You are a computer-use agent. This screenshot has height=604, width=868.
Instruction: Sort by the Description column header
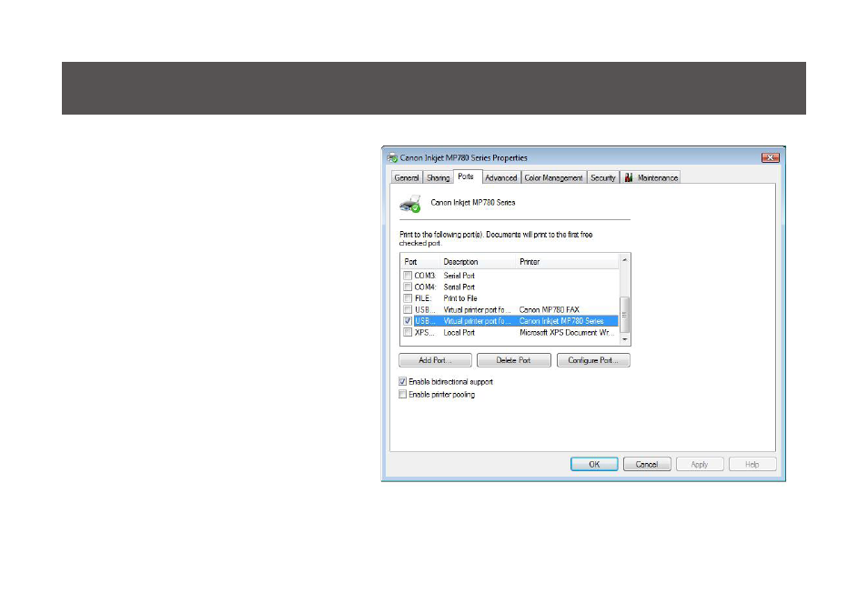478,262
